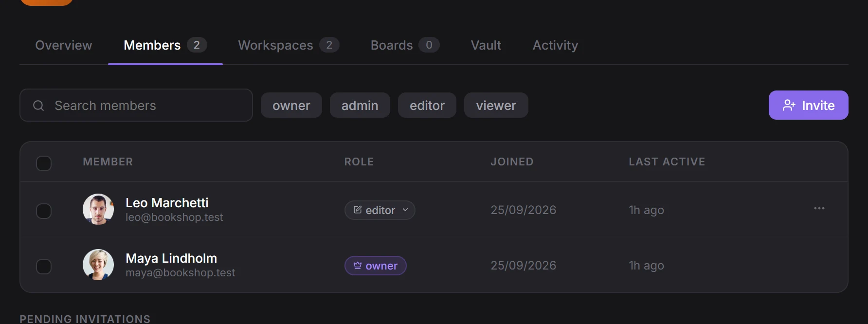This screenshot has height=324, width=868.
Task: Click the email leo@bookshop.test
Action: click(x=174, y=217)
